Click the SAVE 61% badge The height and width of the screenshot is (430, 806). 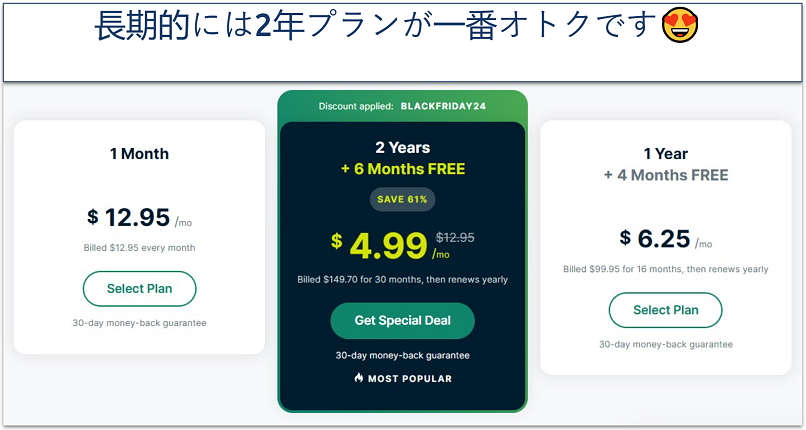point(402,199)
